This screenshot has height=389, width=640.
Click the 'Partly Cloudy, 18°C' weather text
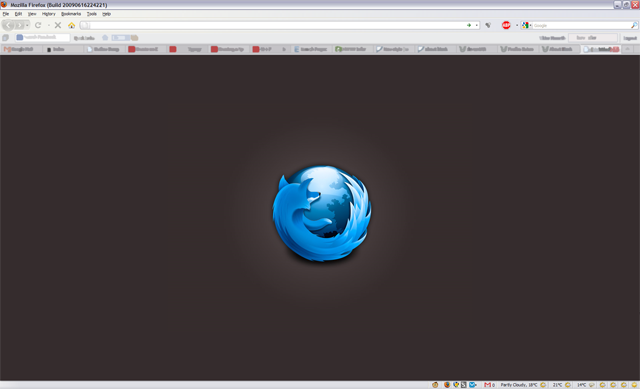pos(519,385)
